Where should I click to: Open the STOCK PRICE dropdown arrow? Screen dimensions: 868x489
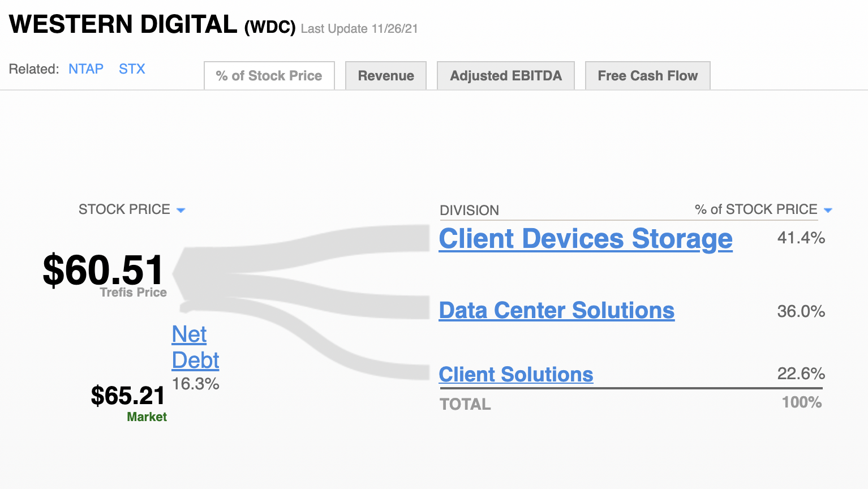[181, 210]
